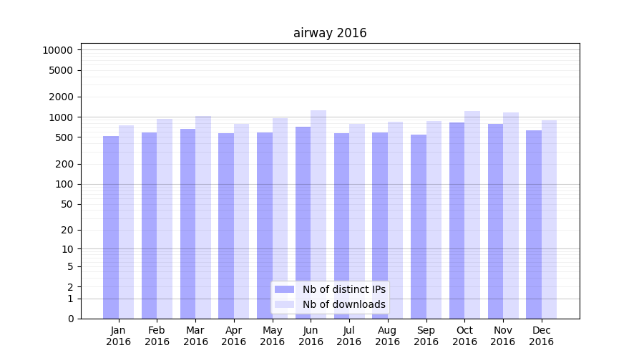Click the 'Jul 2016' x-axis label
Viewport: 644px width, 358px height.
pyautogui.click(x=349, y=336)
